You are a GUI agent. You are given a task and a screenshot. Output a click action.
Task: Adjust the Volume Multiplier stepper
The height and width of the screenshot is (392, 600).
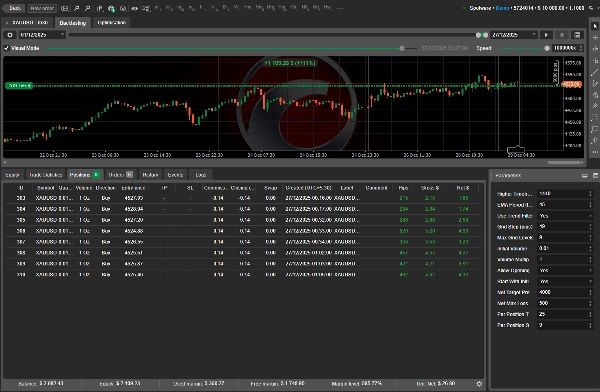tap(590, 260)
